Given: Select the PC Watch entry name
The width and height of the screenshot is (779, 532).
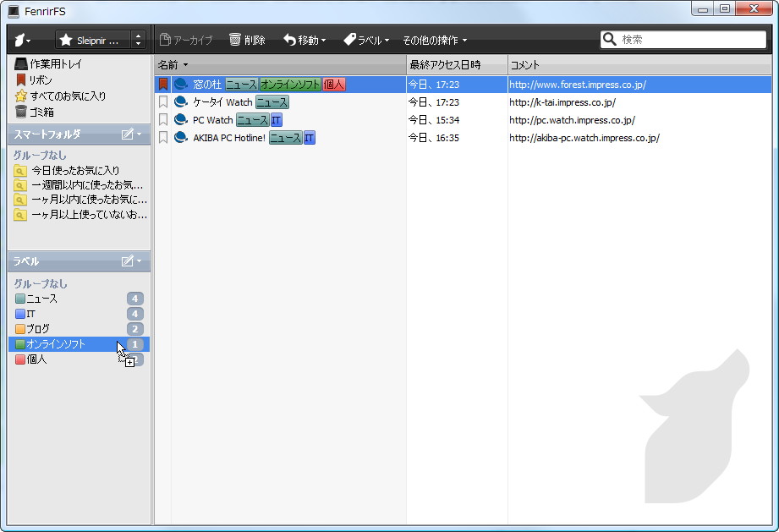Looking at the screenshot, I should (x=212, y=120).
